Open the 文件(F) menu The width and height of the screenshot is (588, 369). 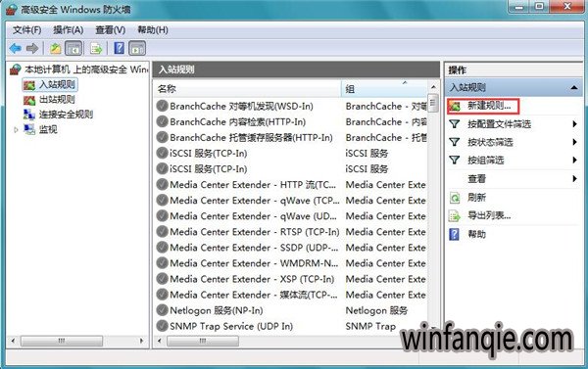pyautogui.click(x=27, y=30)
